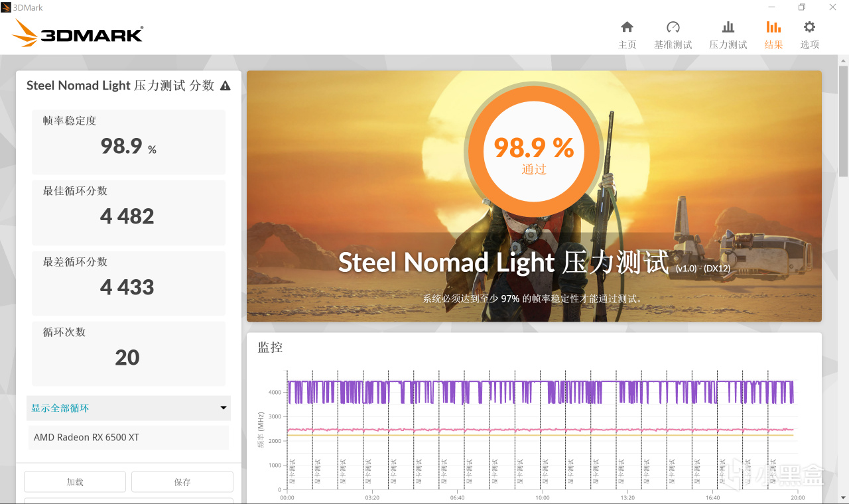
Task: Click the 3DMark title bar app icon
Action: pyautogui.click(x=6, y=7)
